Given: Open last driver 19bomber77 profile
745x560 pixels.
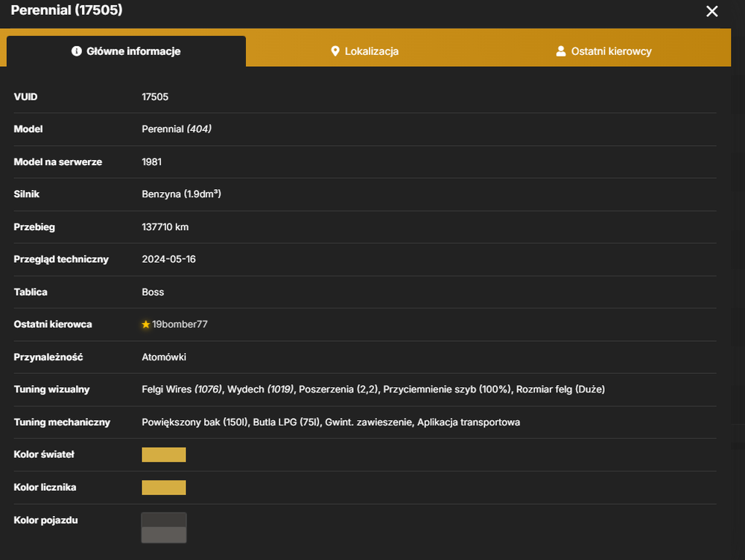Looking at the screenshot, I should [x=180, y=325].
